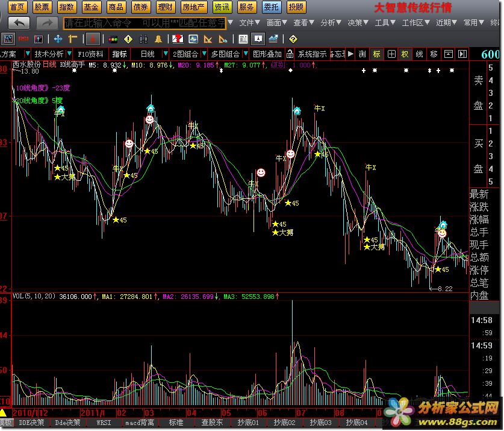Image resolution: width=504 pixels, height=431 pixels.
Task: Open the blue chart-settings icon beside RSI
Action: point(39,39)
